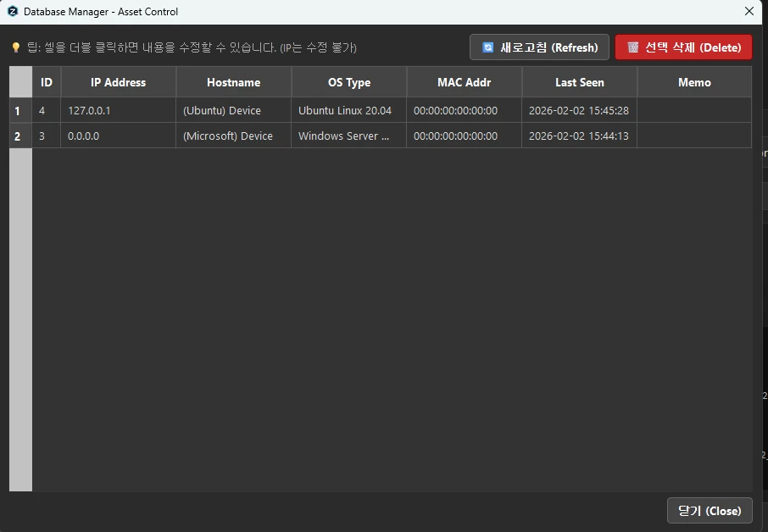Image resolution: width=768 pixels, height=532 pixels.
Task: Select the 2026-02-02 15:45:28 cell
Action: tap(580, 110)
